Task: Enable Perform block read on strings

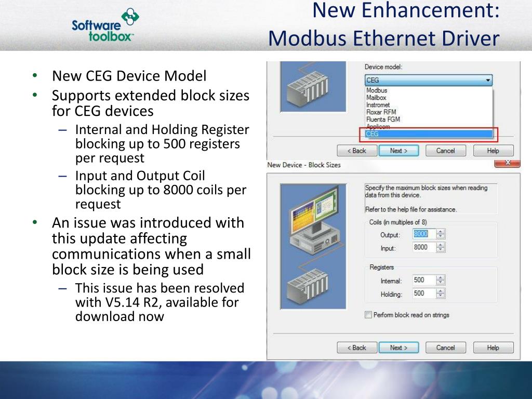Action: click(x=368, y=315)
